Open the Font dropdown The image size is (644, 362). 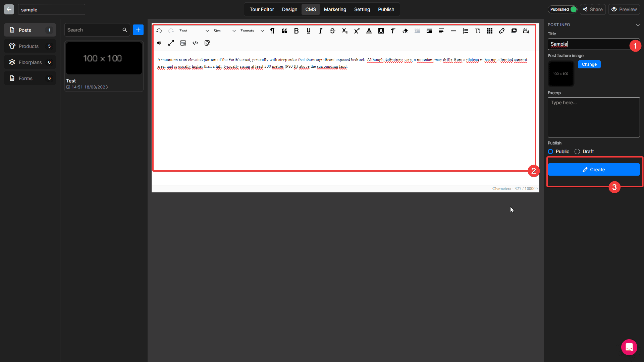click(x=194, y=31)
